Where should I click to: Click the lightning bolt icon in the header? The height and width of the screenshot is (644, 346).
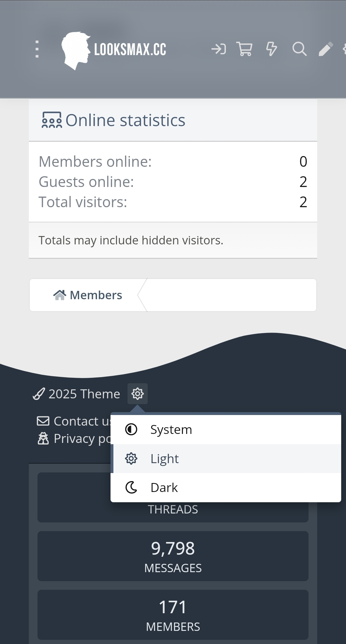[x=271, y=49]
